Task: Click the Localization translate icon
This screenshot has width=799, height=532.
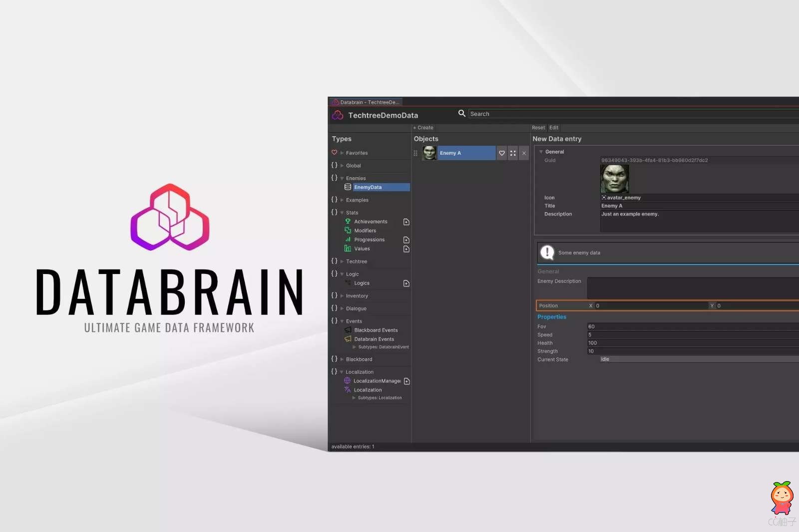Action: pos(347,390)
